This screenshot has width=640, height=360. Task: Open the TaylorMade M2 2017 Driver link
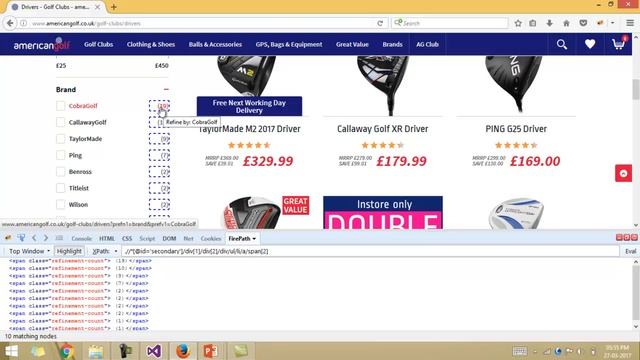(249, 129)
